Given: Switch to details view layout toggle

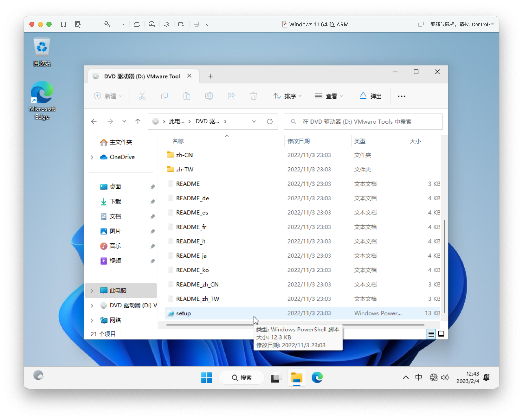Looking at the screenshot, I should click(x=431, y=334).
